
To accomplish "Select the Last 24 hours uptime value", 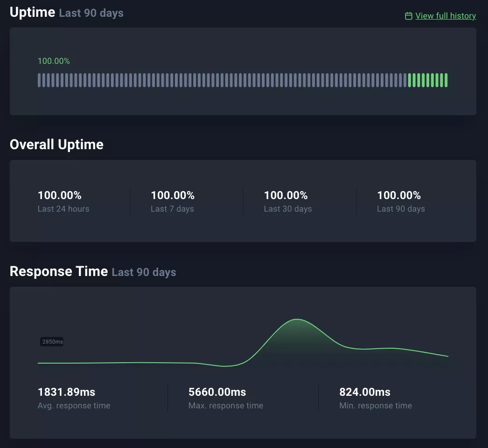I will (x=60, y=195).
